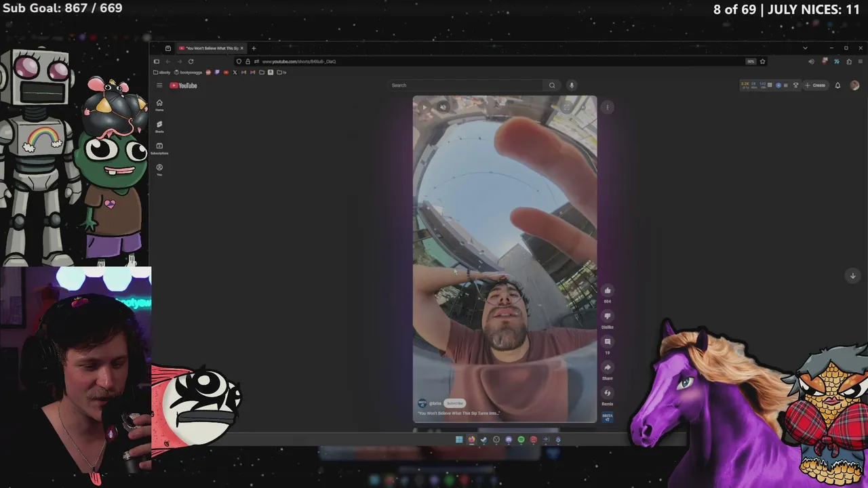The image size is (868, 488).
Task: Open OBS from the taskbar
Action: 496,439
